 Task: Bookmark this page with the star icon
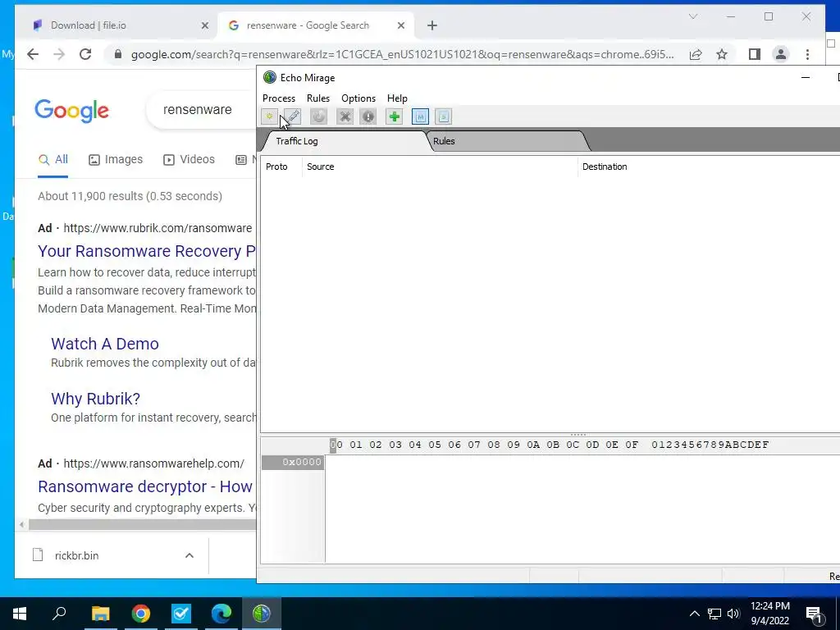722,54
